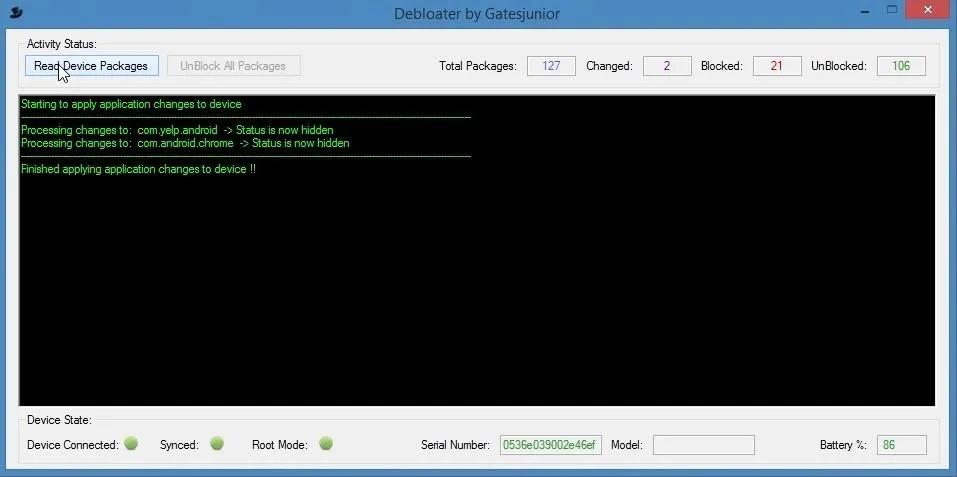Viewport: 957px width, 477px height.
Task: Click 'Finished applying application changes' line
Action: coord(138,169)
